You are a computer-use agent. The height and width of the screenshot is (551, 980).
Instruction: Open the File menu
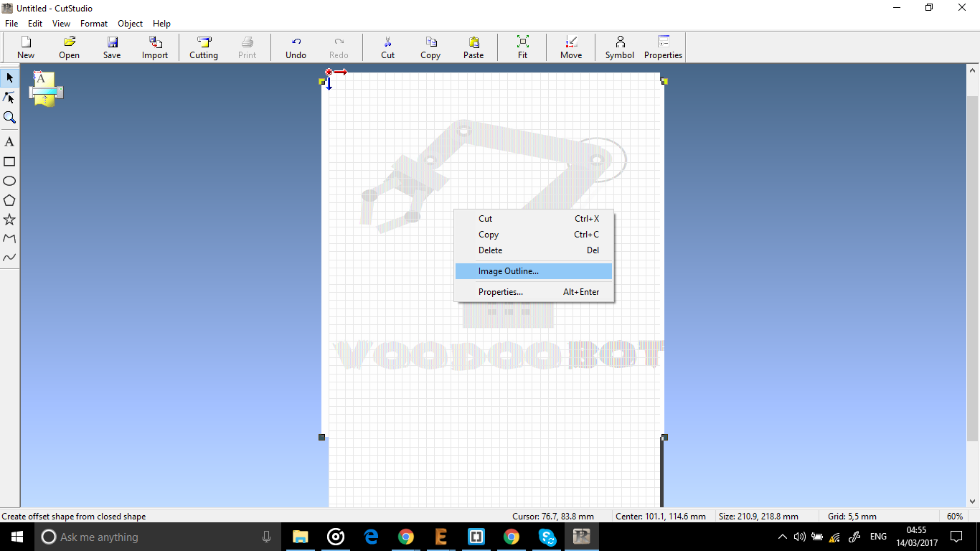tap(11, 24)
